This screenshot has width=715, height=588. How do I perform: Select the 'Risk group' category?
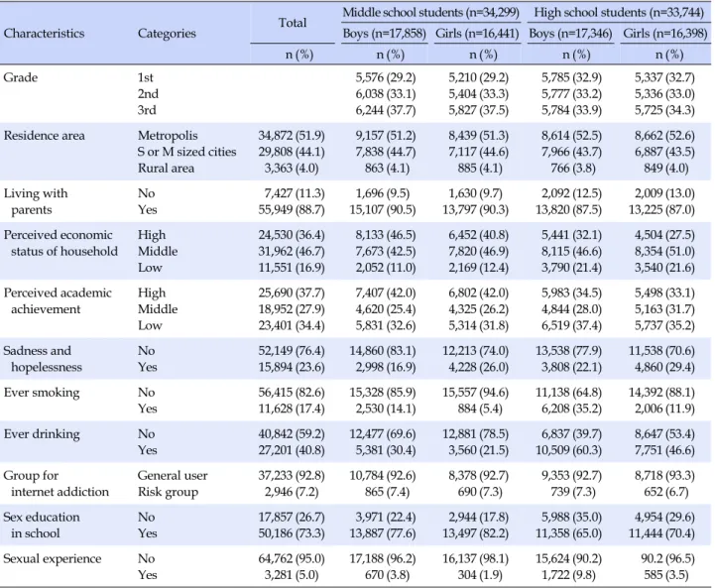click(x=168, y=492)
